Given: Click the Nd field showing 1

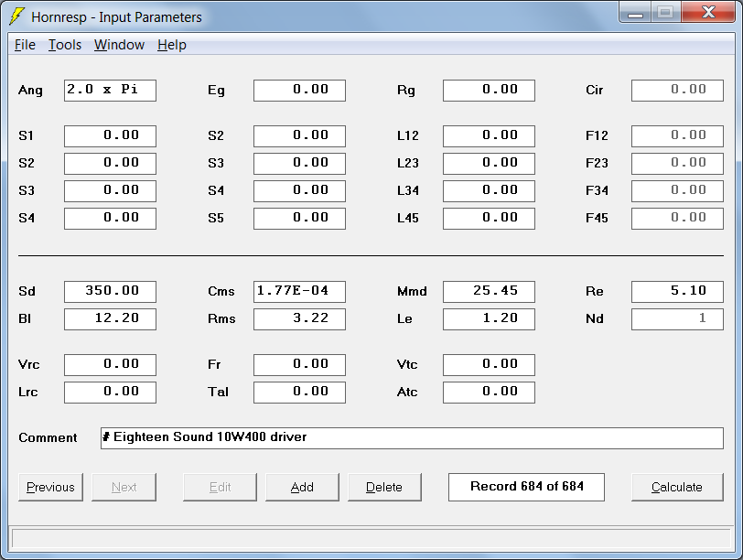Looking at the screenshot, I should point(678,319).
